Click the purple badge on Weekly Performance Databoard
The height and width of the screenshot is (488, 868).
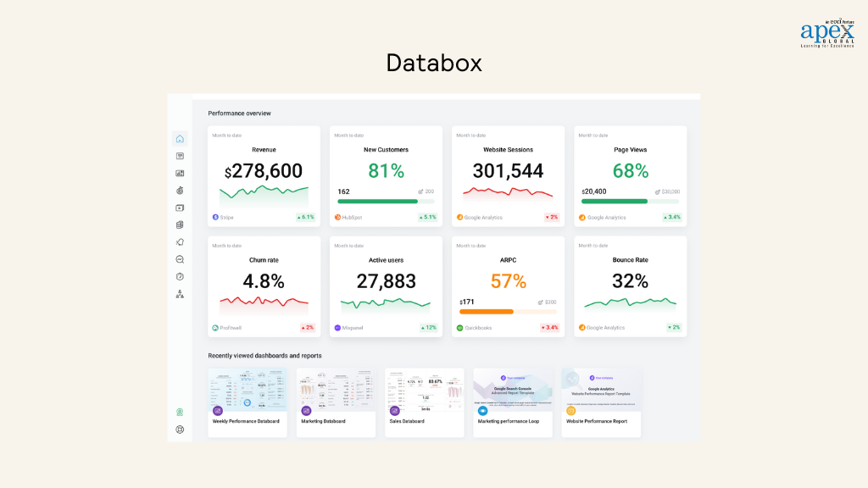pos(218,411)
